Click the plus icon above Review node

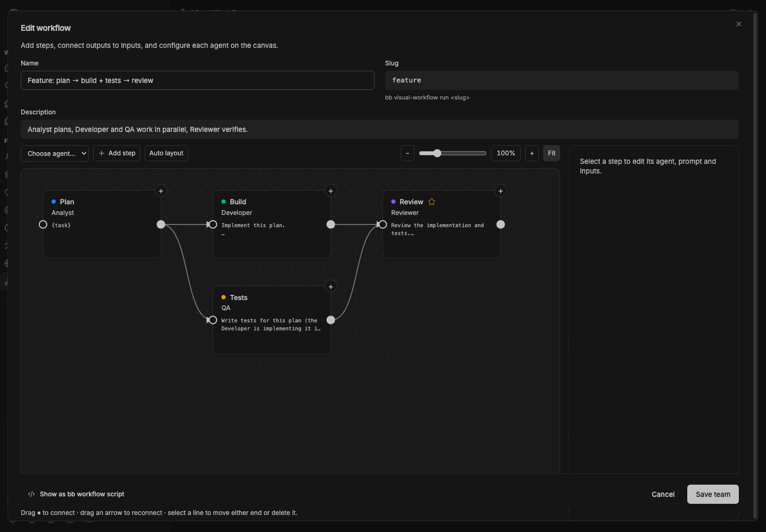point(501,191)
